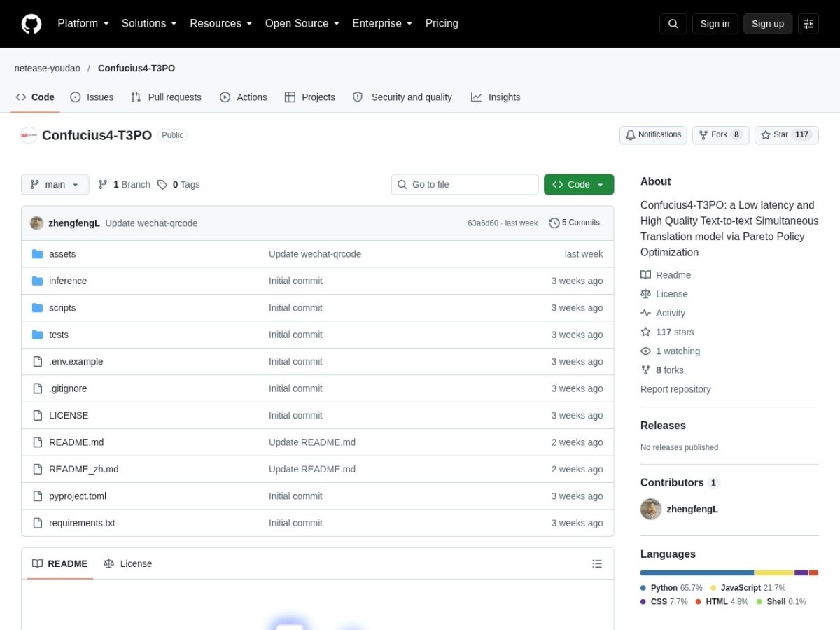
Task: Fork the repository
Action: (720, 135)
